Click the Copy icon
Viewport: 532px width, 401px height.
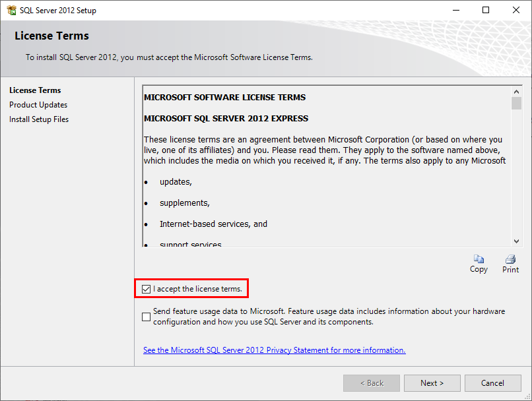(x=479, y=264)
